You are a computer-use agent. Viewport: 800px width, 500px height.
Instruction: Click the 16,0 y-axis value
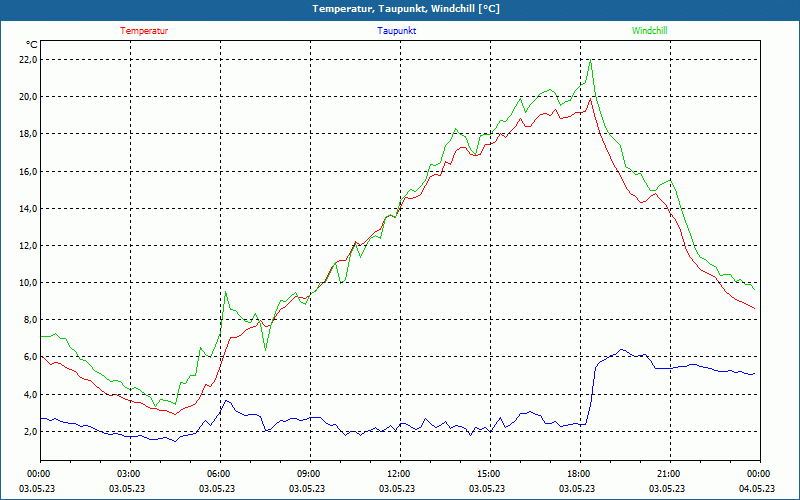29,171
